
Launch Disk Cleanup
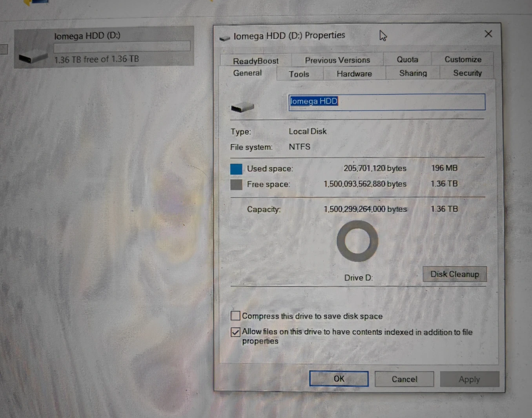tap(455, 274)
